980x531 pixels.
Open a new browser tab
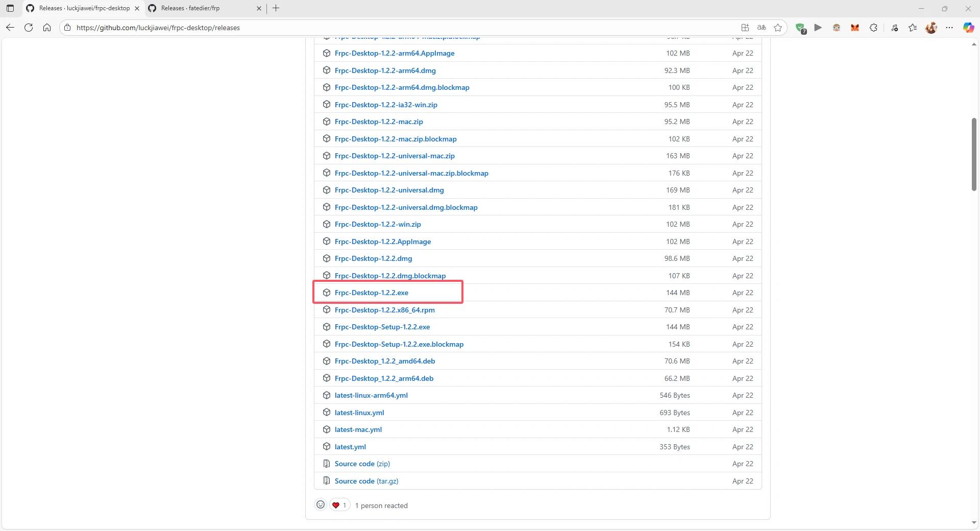tap(276, 8)
